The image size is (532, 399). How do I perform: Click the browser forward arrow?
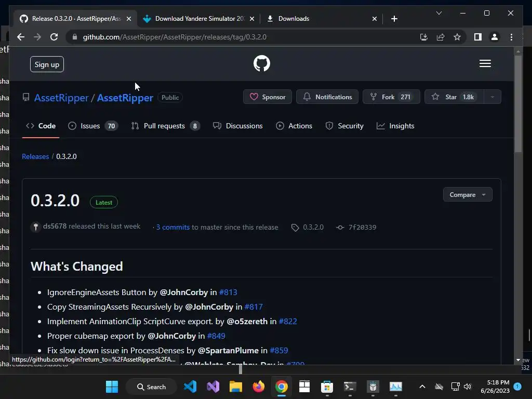(x=37, y=37)
